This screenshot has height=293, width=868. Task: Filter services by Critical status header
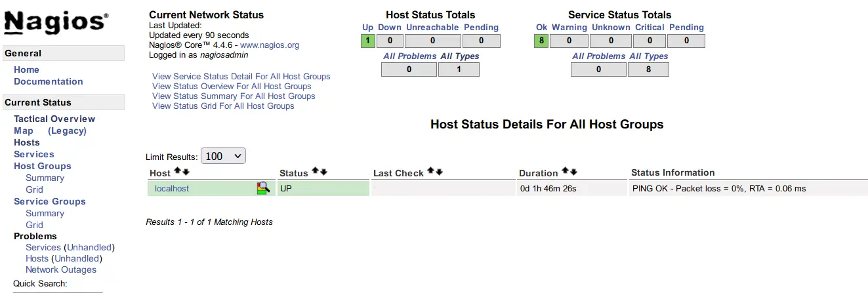tap(650, 28)
